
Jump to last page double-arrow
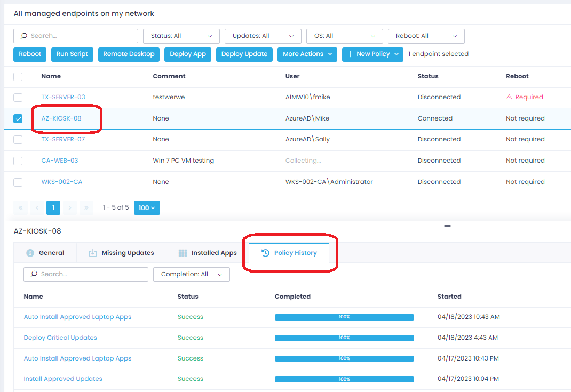(86, 208)
